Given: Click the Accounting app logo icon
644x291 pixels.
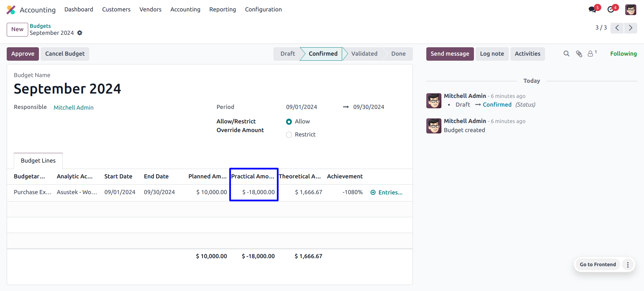Looking at the screenshot, I should coord(11,10).
